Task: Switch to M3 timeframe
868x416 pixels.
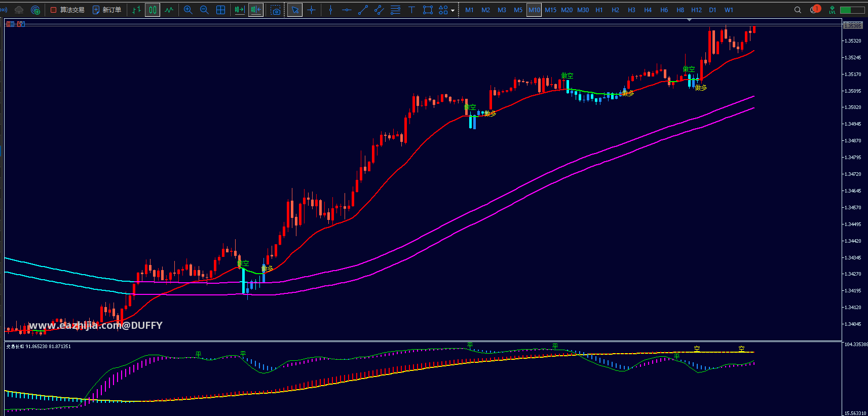Action: [x=502, y=10]
